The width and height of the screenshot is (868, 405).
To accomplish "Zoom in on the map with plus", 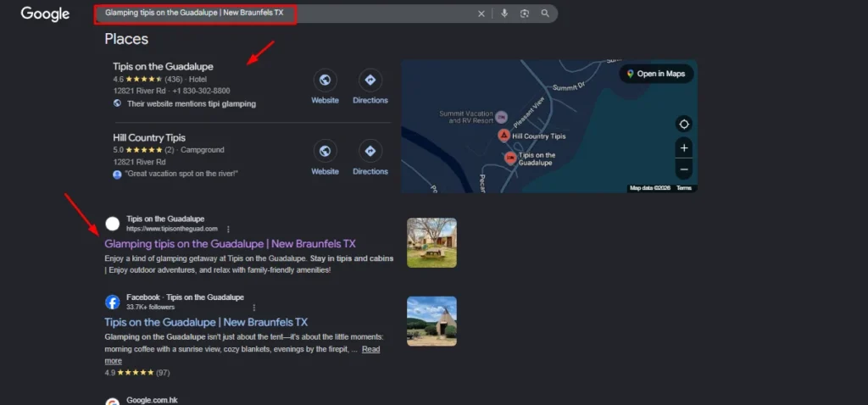I will click(684, 147).
